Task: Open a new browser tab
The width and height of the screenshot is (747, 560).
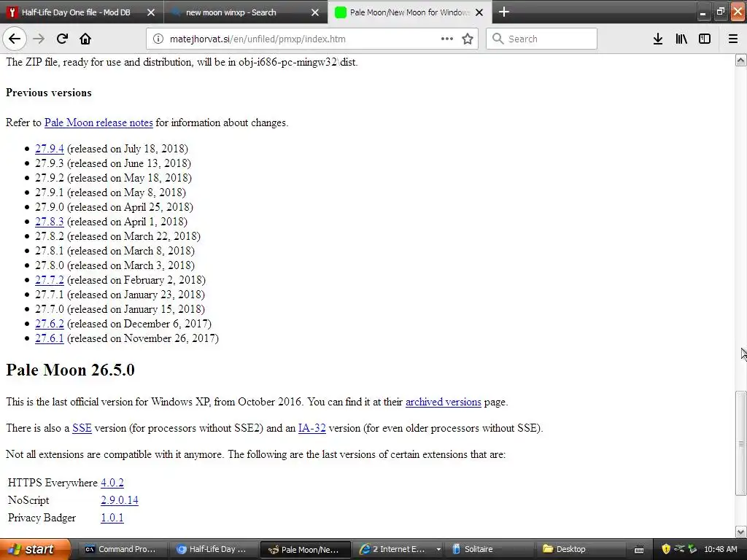Action: tap(504, 12)
